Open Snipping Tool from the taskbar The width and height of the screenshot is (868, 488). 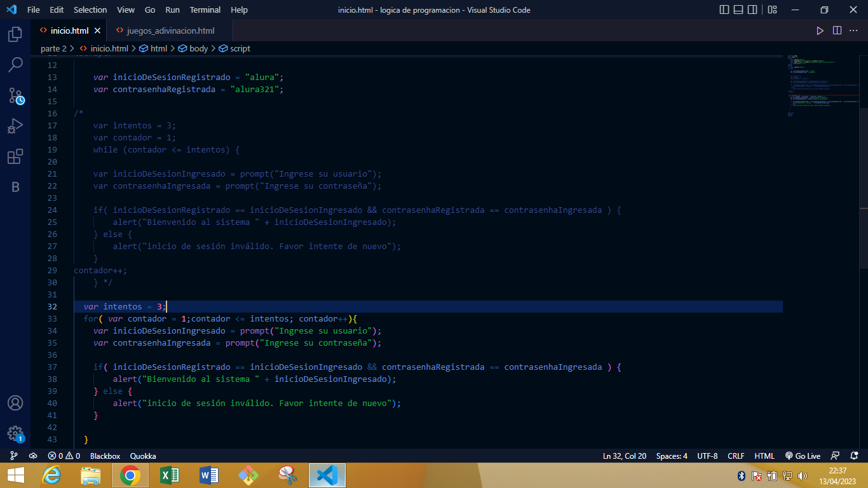(x=288, y=475)
